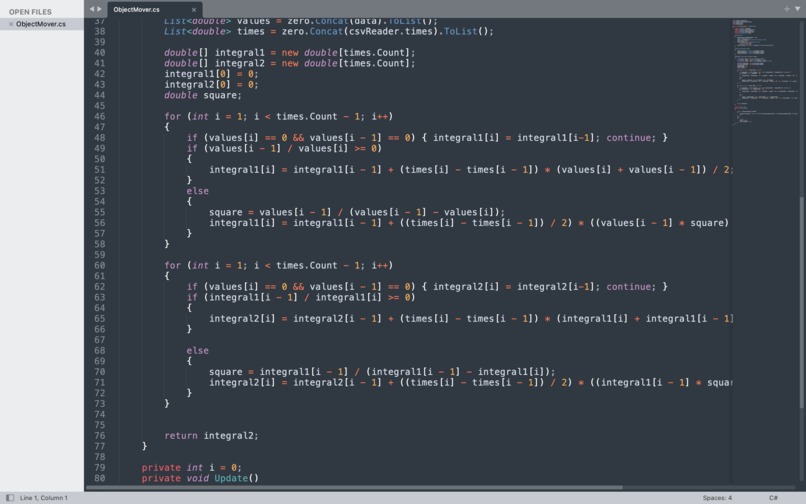Click line number 76 in the gutter
The height and width of the screenshot is (504, 806).
[99, 436]
